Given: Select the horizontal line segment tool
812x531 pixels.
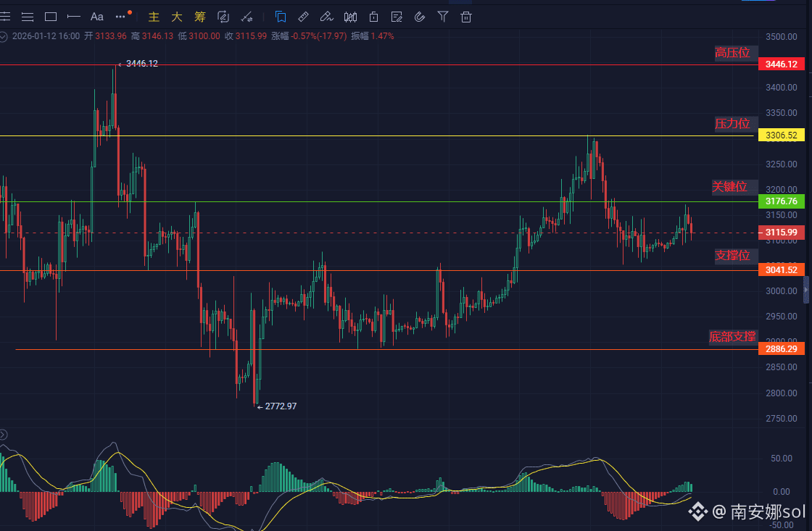Looking at the screenshot, I should point(73,17).
